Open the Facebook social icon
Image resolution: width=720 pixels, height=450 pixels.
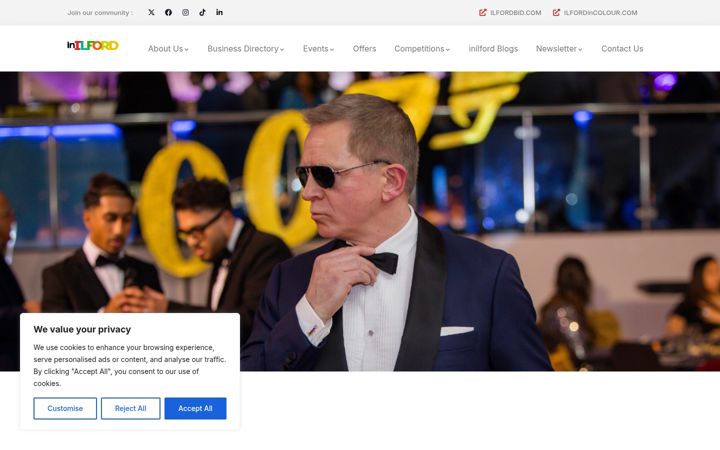(x=169, y=12)
